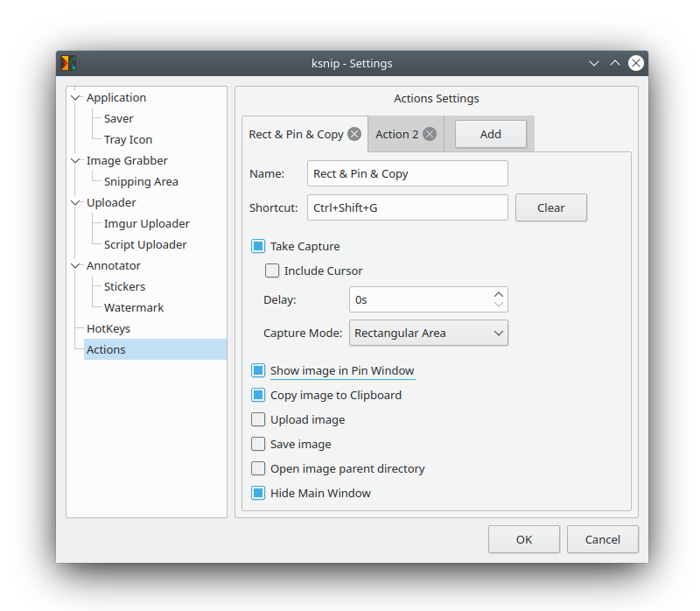Cancel the settings dialog
Screen dimensions: 700x611
tap(603, 539)
